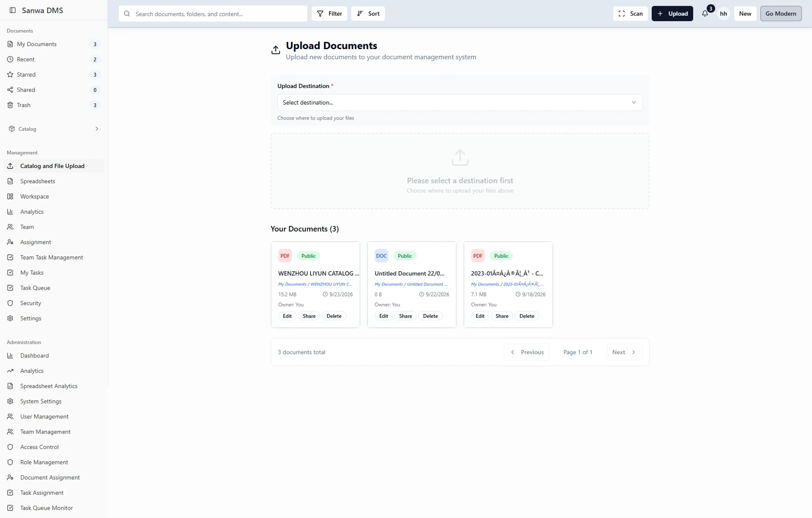Click the hh user avatar
The height and width of the screenshot is (518, 812).
[x=723, y=14]
